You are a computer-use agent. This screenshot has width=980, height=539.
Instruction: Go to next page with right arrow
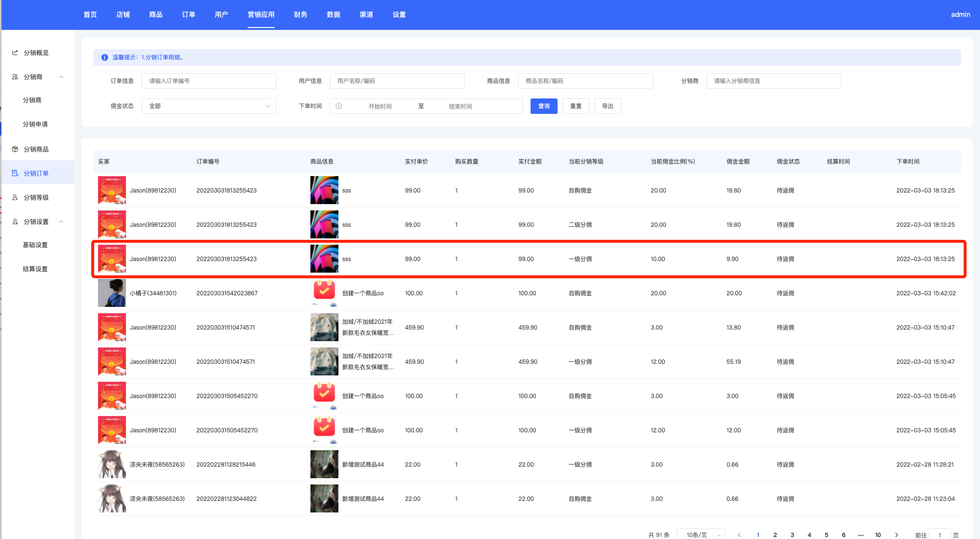896,535
